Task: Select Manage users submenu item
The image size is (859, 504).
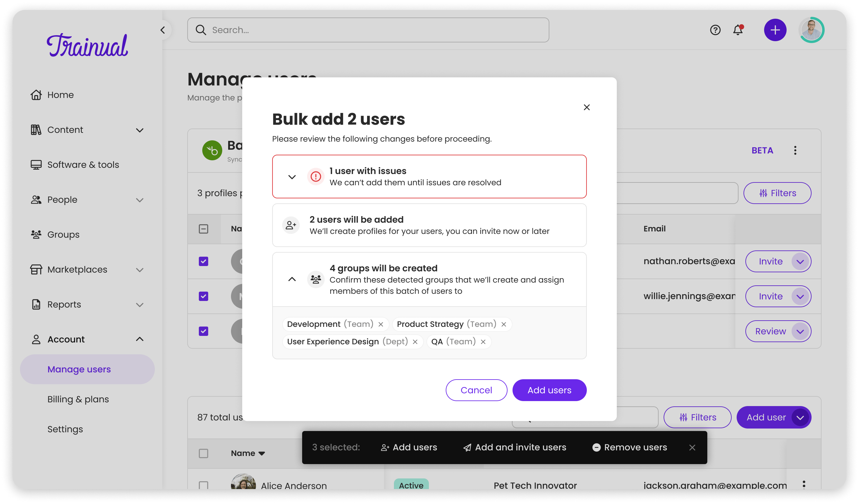Action: (x=87, y=369)
